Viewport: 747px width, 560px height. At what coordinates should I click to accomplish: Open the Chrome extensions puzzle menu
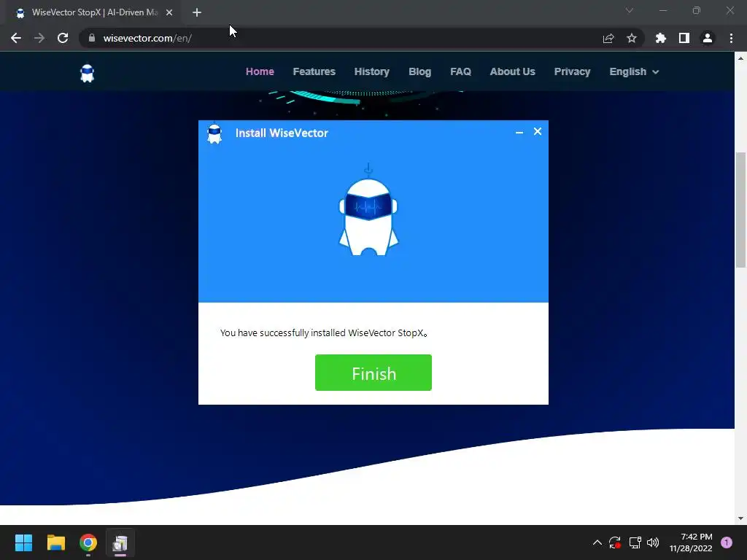coord(660,38)
